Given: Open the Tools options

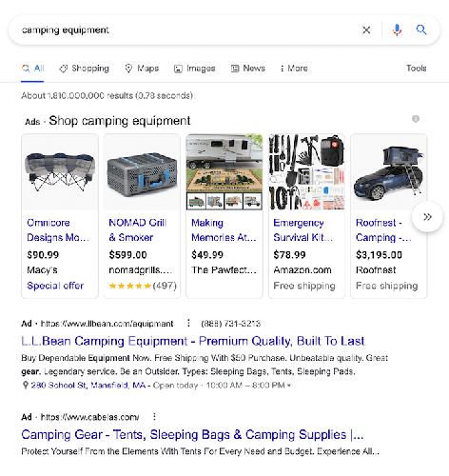Looking at the screenshot, I should pyautogui.click(x=416, y=69).
